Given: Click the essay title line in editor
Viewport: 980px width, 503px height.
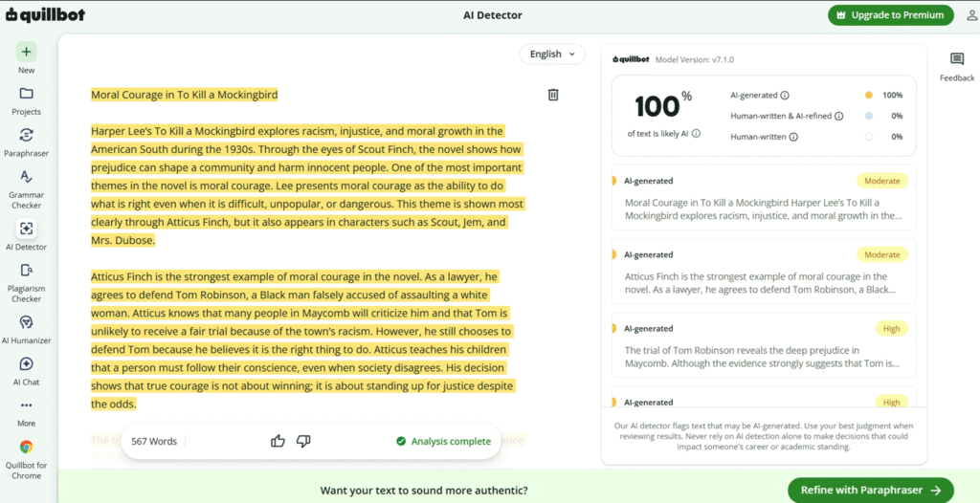Looking at the screenshot, I should (185, 95).
